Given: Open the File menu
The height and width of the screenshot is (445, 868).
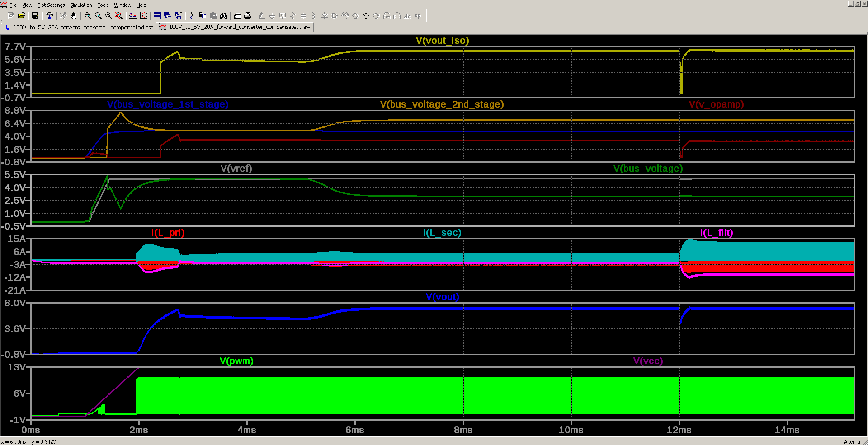Looking at the screenshot, I should (13, 5).
